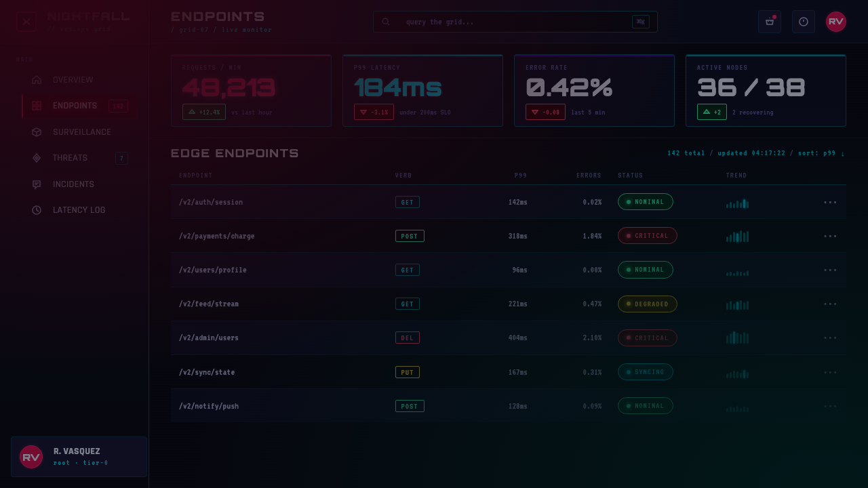The height and width of the screenshot is (488, 868).
Task: Go to Overview in sidebar
Action: point(79,80)
